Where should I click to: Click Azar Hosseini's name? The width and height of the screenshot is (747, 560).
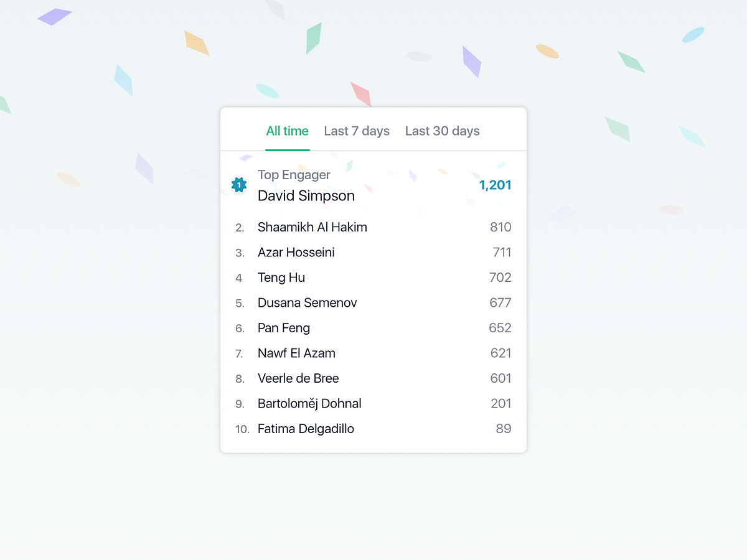click(296, 252)
